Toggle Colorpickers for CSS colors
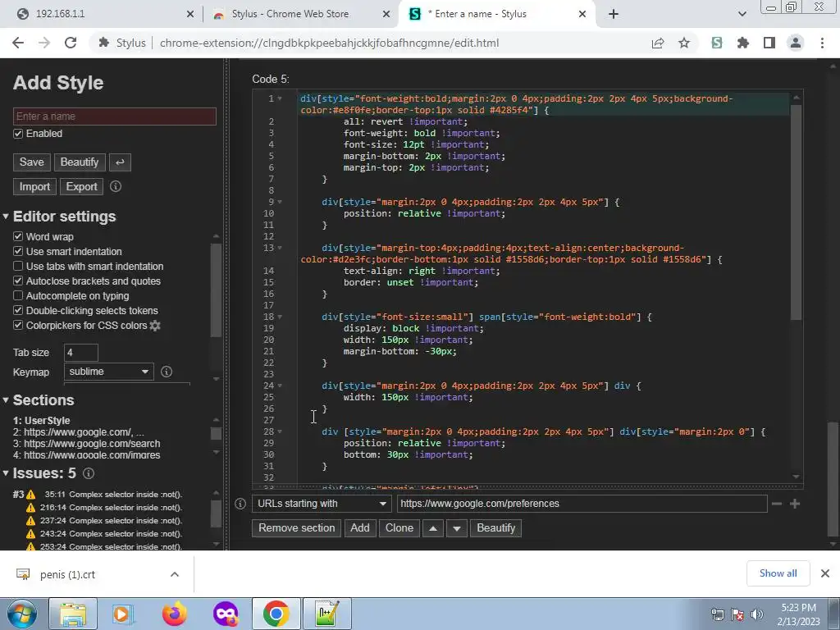The width and height of the screenshot is (840, 630). (18, 325)
